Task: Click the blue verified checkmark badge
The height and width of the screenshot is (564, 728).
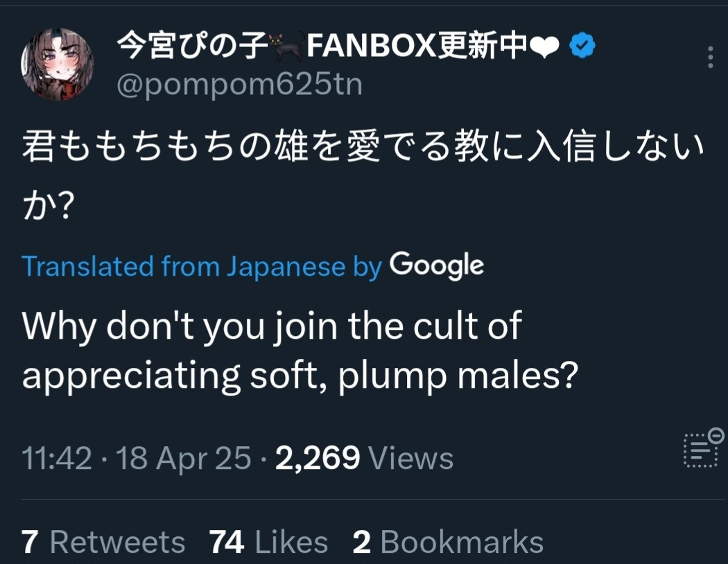Action: pyautogui.click(x=582, y=46)
